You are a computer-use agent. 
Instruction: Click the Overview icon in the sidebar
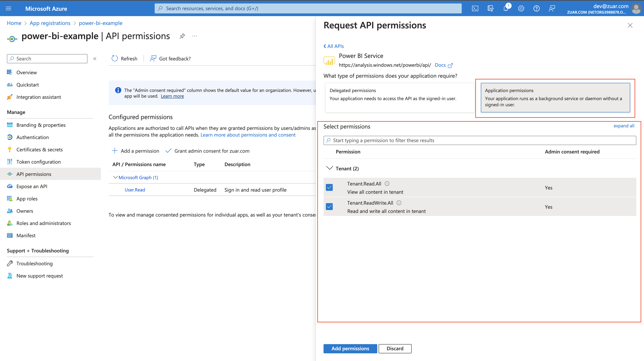10,72
